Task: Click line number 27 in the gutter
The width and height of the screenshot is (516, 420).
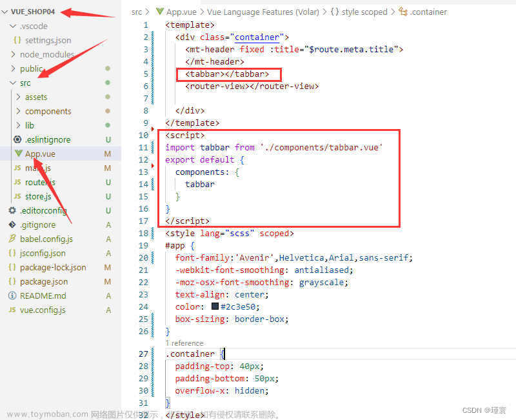Action: (x=143, y=354)
